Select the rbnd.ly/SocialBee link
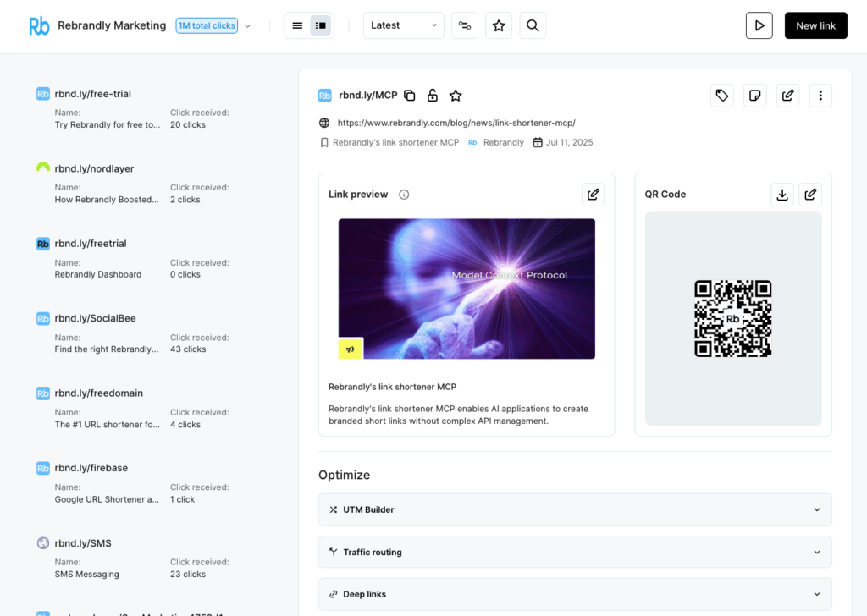 (x=95, y=318)
